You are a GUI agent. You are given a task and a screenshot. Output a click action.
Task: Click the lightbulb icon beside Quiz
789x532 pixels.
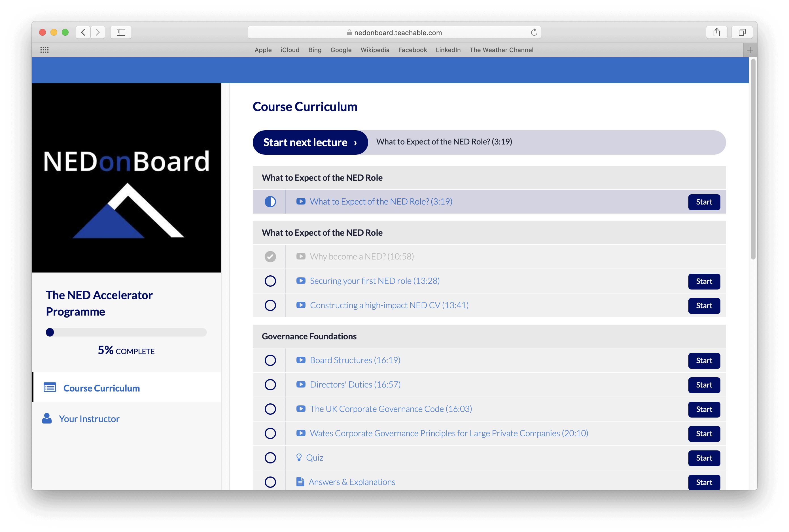299,457
